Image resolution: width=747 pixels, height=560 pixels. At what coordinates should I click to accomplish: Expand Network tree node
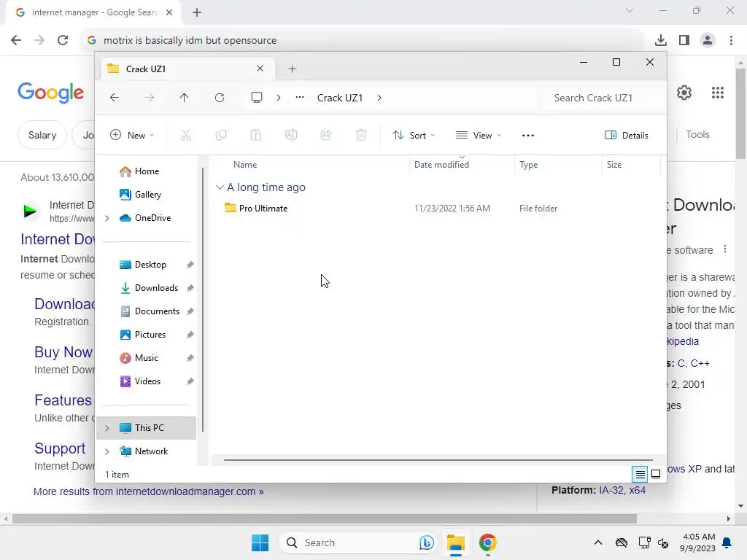coord(107,451)
